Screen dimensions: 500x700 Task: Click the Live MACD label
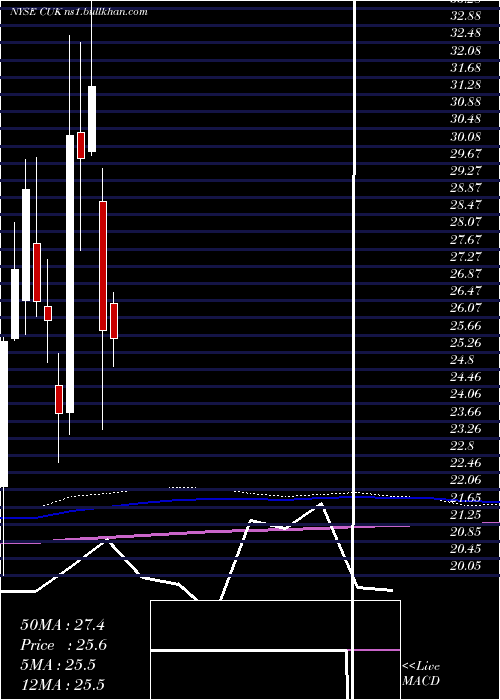(421, 673)
